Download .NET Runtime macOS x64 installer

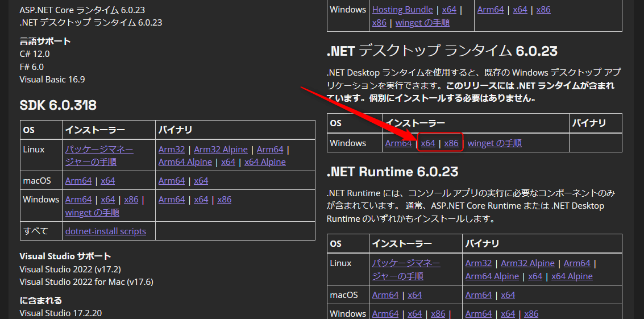[415, 295]
